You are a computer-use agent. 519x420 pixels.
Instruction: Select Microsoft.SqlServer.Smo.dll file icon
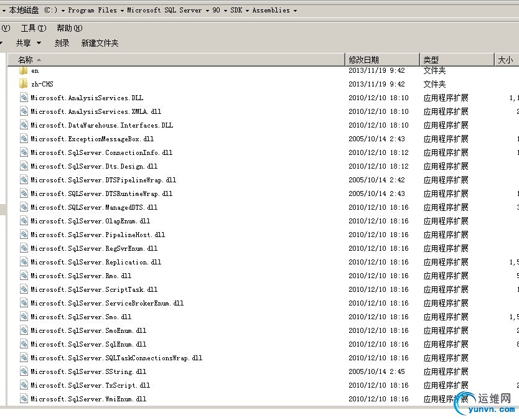click(24, 317)
